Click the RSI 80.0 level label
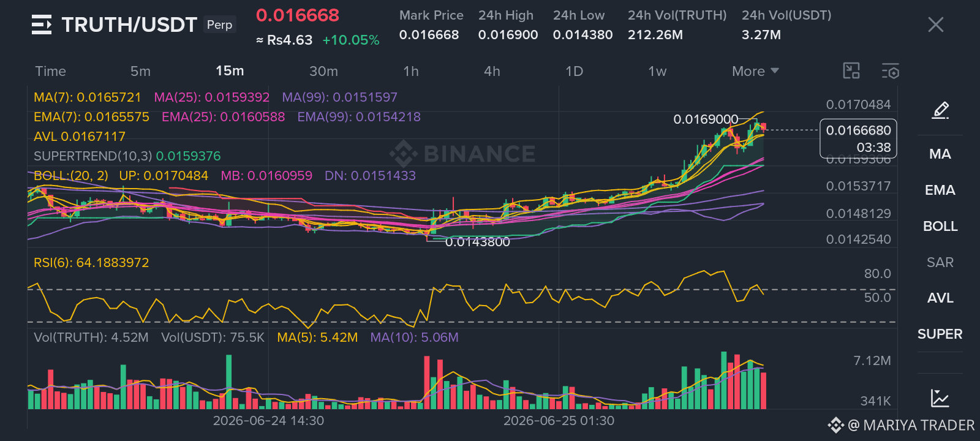The image size is (980, 441). click(877, 274)
